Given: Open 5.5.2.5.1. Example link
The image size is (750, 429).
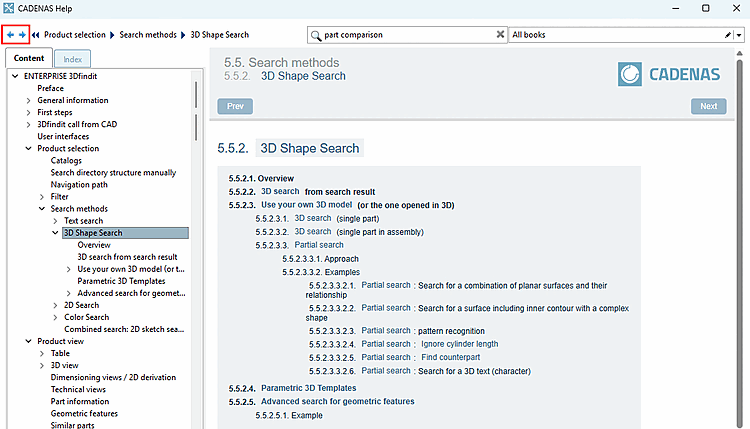Looking at the screenshot, I should (289, 415).
